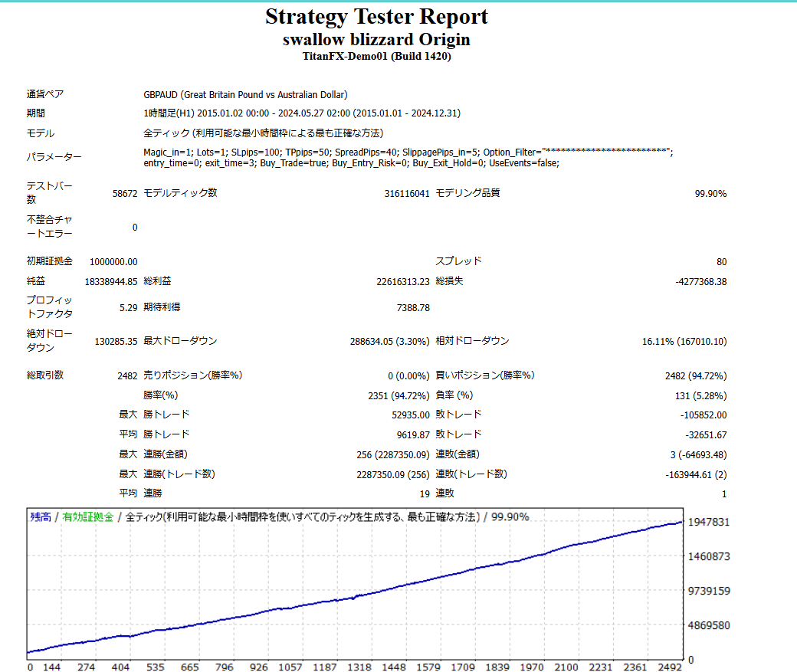Click the スプレッド label

tap(458, 261)
